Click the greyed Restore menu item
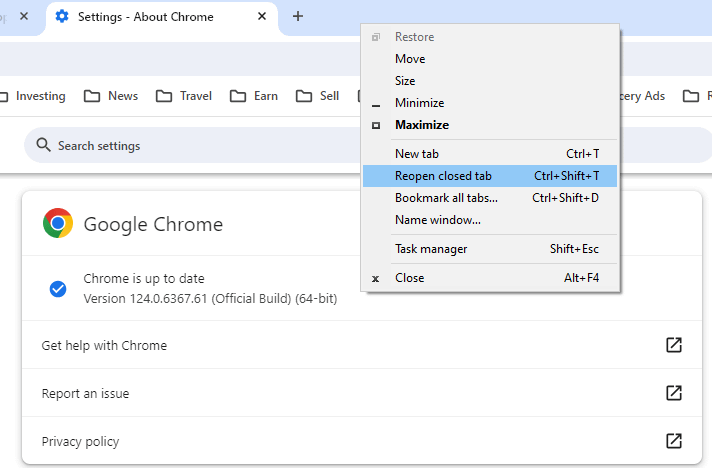Screen dimensions: 712x468 click(x=490, y=37)
